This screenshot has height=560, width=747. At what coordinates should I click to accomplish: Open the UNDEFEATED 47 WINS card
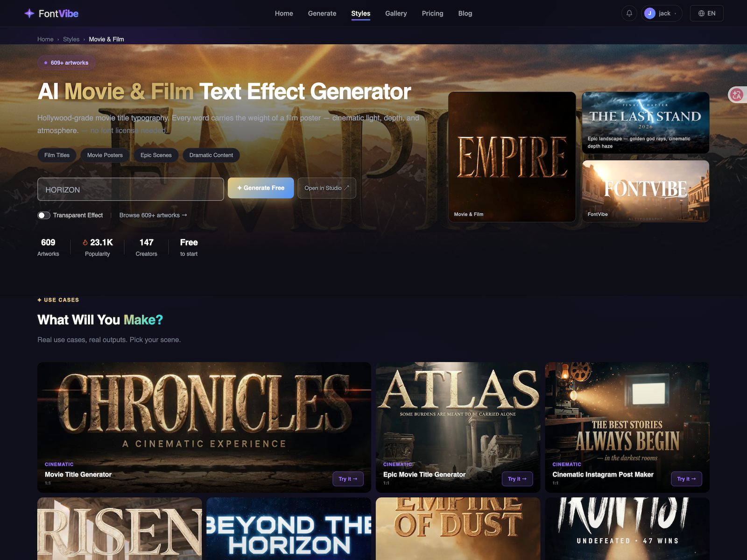point(627,529)
